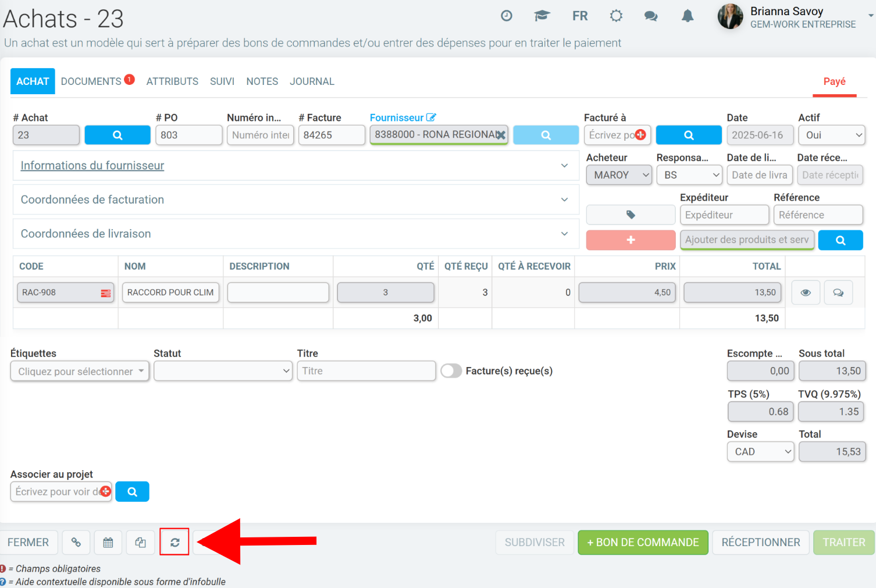Click the RACCORD POUR CLIM name field
Viewport: 876px width, 588px height.
pos(170,293)
